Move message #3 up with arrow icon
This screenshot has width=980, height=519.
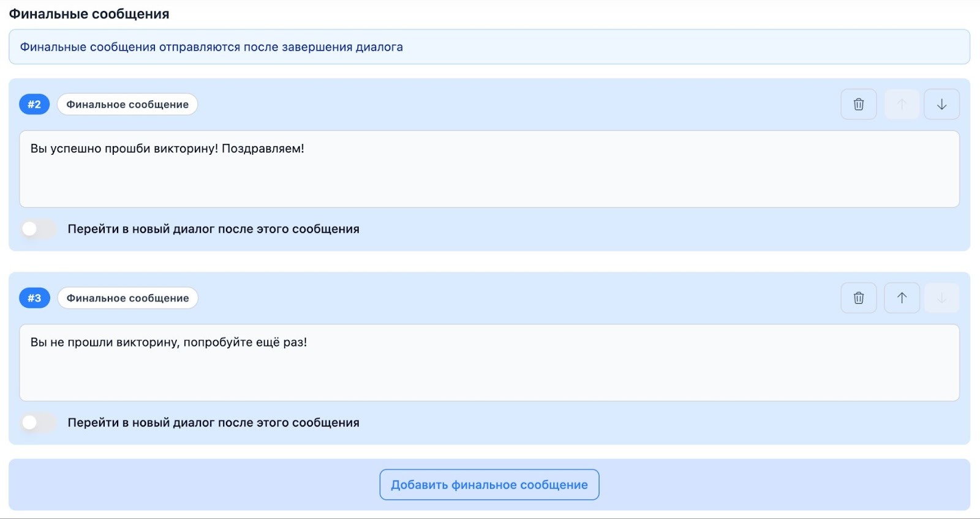pos(902,298)
